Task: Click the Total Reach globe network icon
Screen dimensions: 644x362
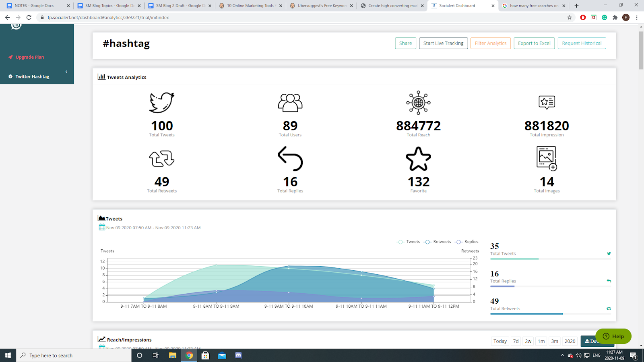Action: (x=419, y=103)
